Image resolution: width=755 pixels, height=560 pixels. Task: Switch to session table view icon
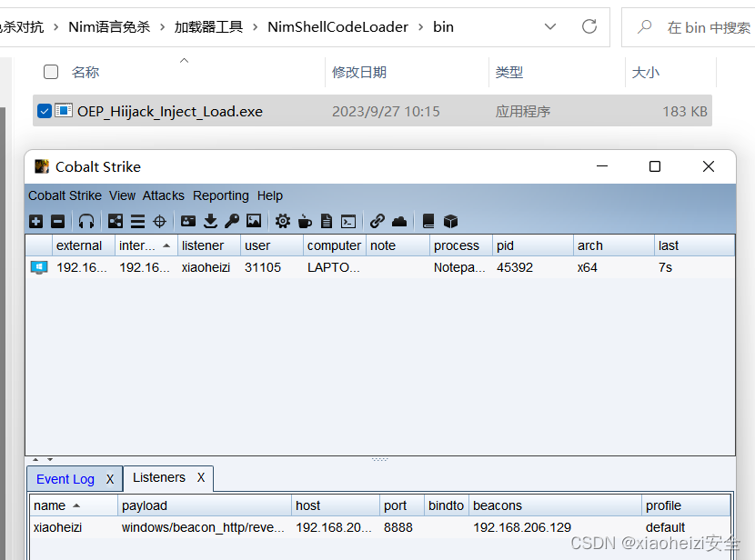(137, 221)
